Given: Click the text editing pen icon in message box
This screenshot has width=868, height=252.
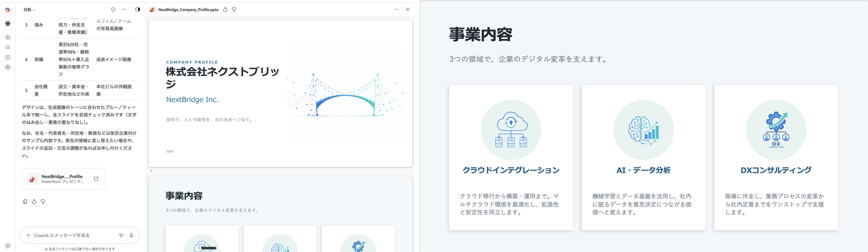Looking at the screenshot, I should coord(122,235).
